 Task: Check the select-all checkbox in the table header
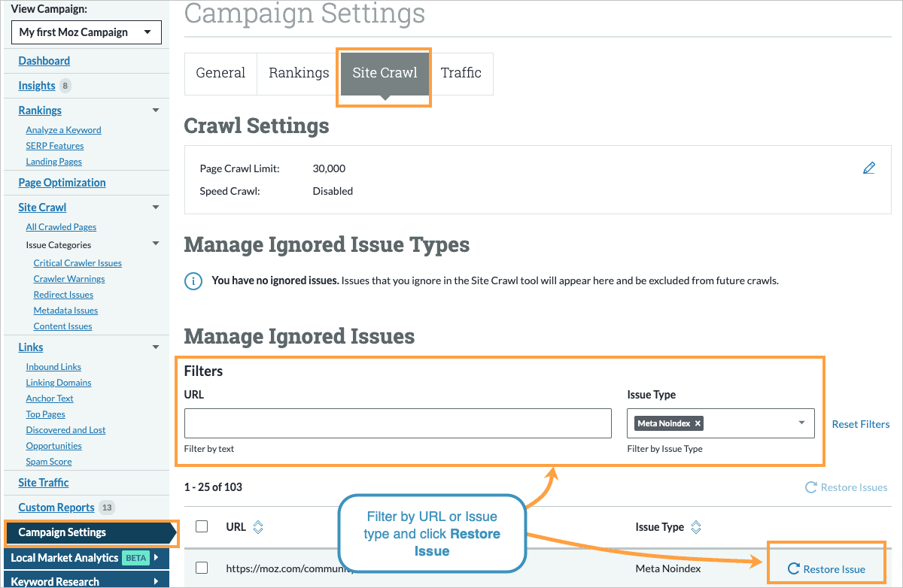(x=202, y=526)
